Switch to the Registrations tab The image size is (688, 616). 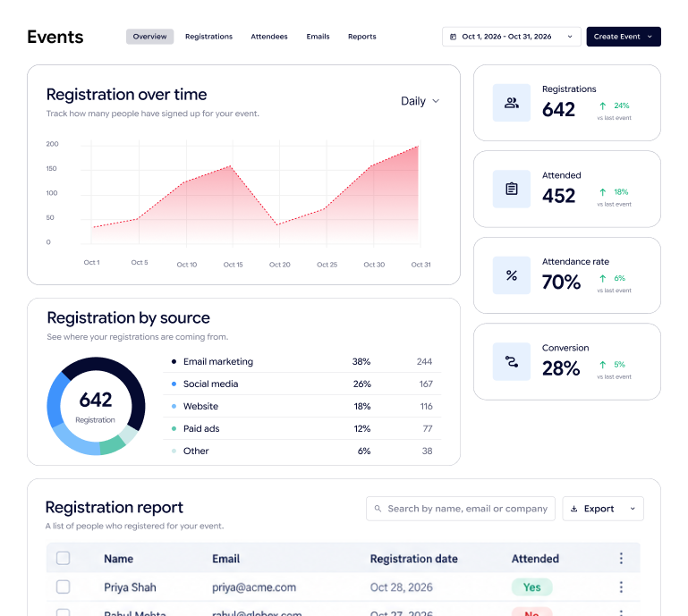point(208,37)
